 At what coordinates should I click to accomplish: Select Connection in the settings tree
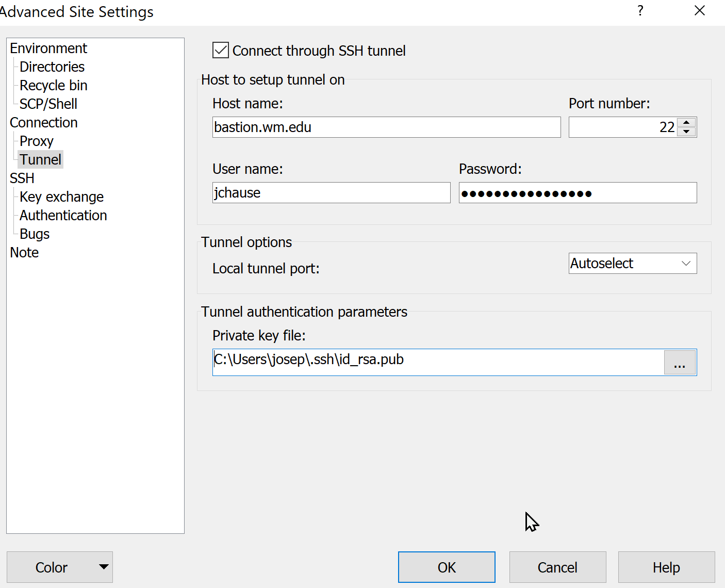pyautogui.click(x=44, y=123)
